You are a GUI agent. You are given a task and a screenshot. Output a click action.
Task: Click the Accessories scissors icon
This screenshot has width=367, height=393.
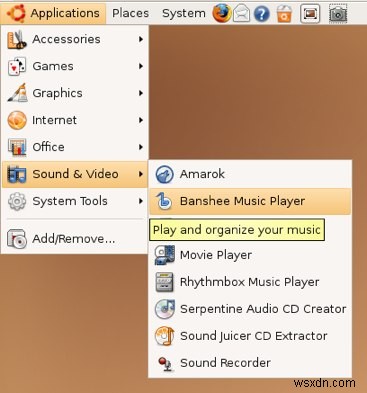coord(17,40)
